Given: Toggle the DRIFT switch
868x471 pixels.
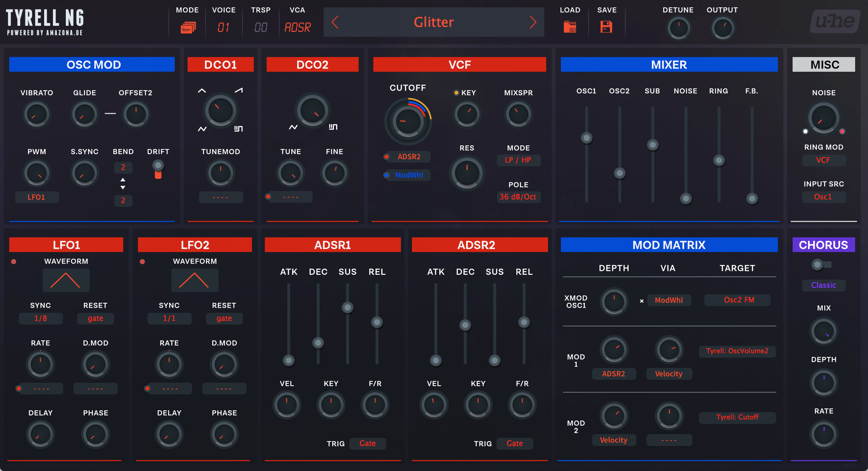Looking at the screenshot, I should [158, 169].
